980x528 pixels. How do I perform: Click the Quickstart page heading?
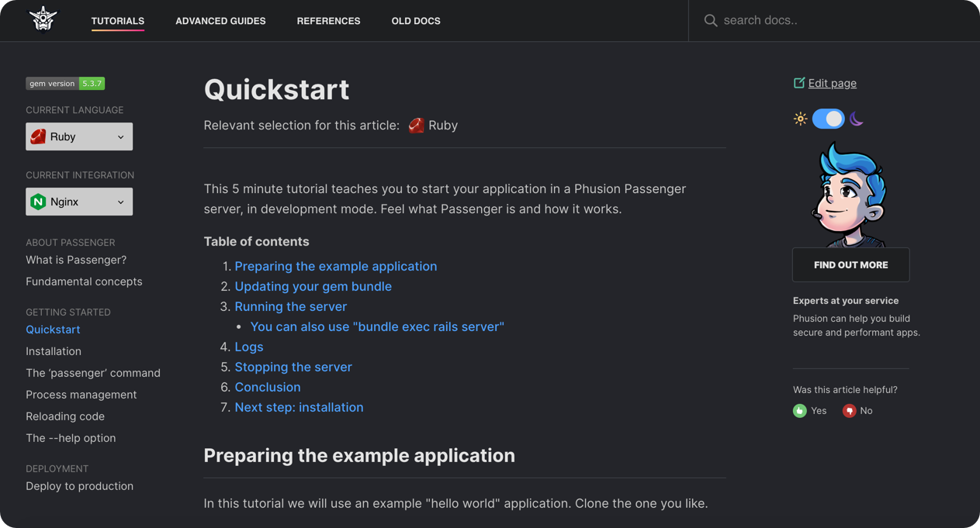(x=276, y=90)
